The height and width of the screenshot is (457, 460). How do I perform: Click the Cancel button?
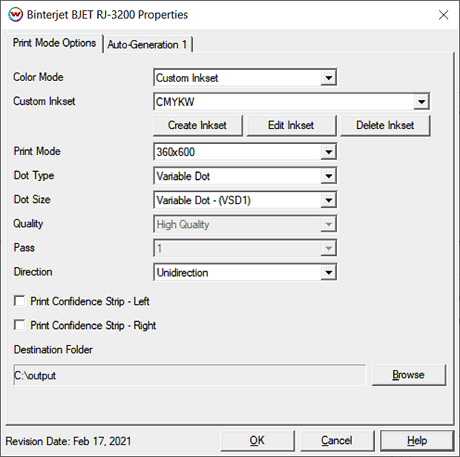click(337, 441)
